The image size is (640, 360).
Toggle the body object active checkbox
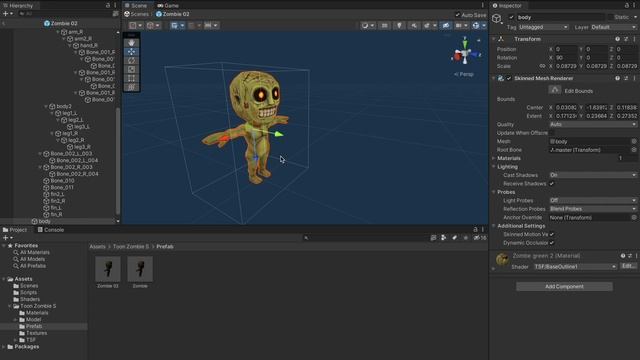click(x=511, y=17)
